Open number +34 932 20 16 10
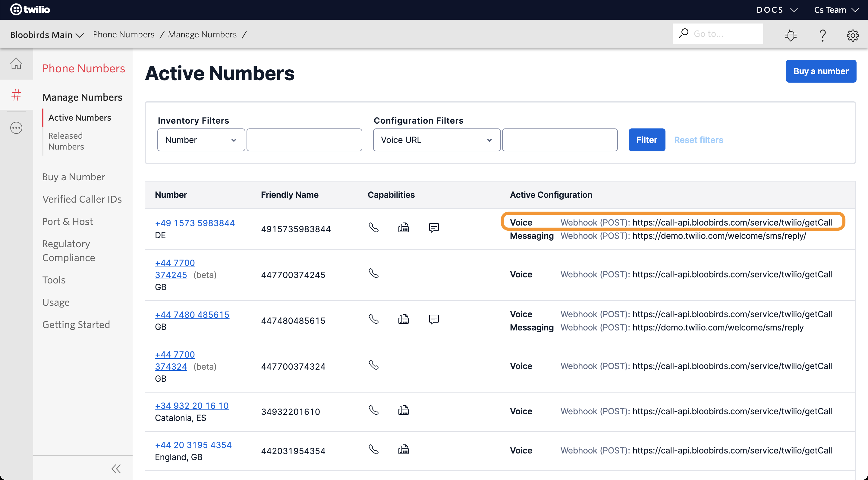The image size is (868, 480). coord(192,406)
